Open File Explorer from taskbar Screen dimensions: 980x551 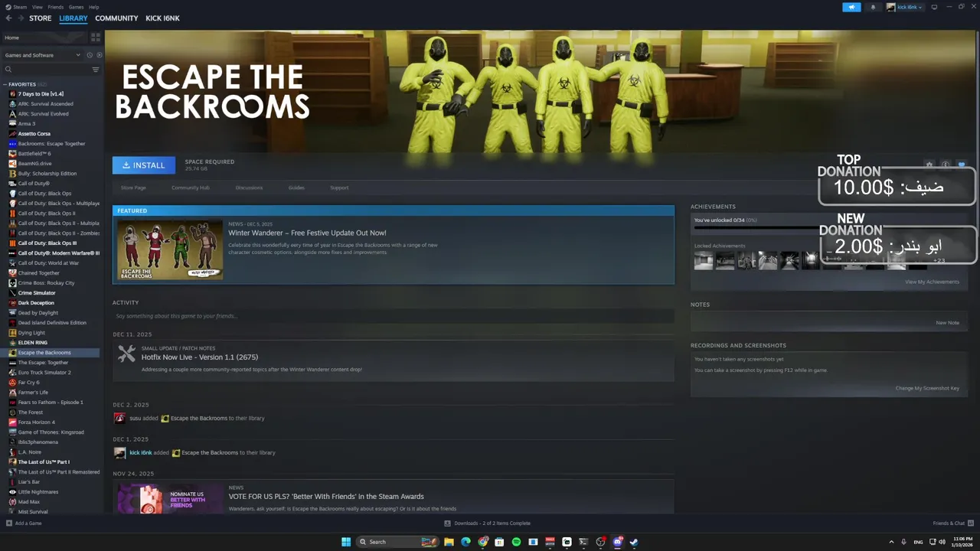(449, 542)
